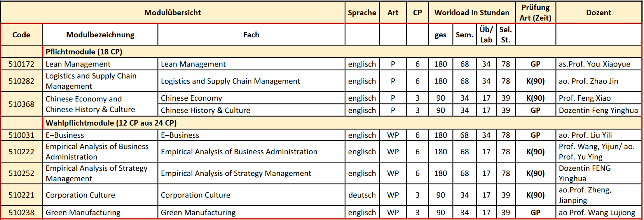This screenshot has height=220, width=644.
Task: Click the Modulübersicht header cell
Action: (x=173, y=12)
